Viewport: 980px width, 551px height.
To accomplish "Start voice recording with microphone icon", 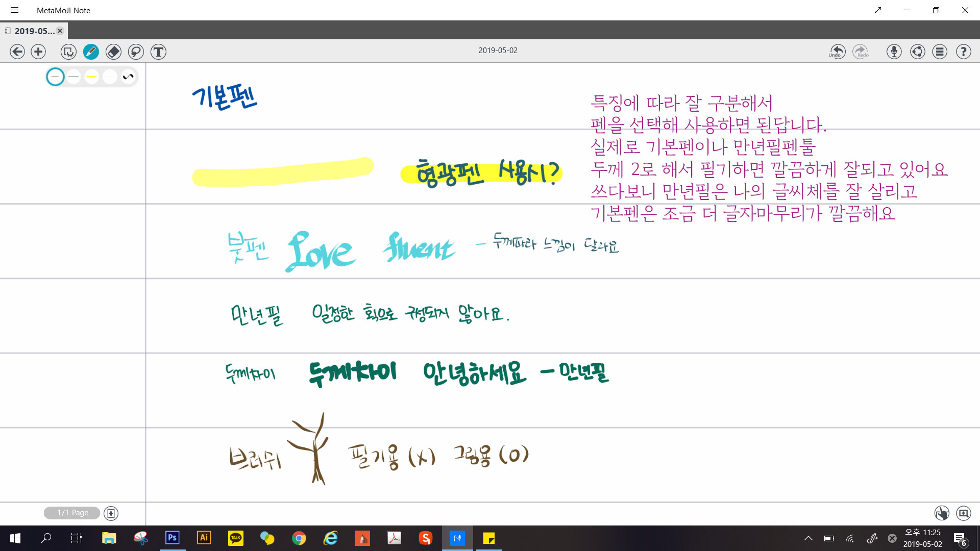I will (894, 52).
